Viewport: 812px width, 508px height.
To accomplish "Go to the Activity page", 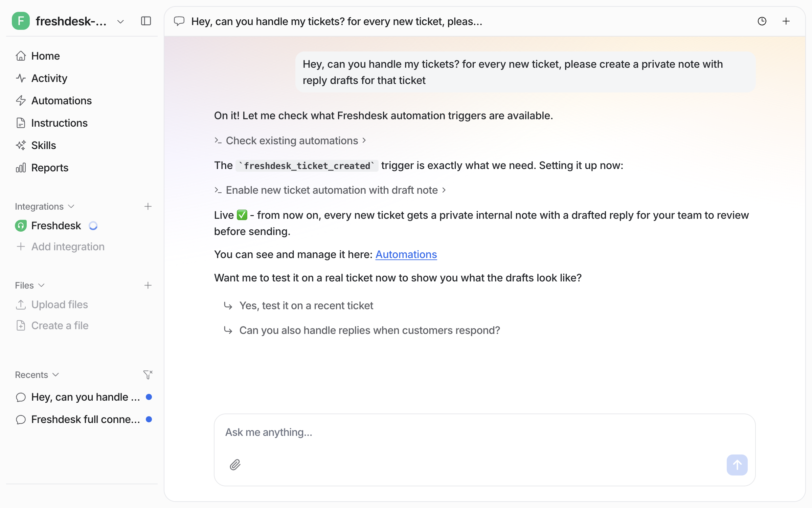I will [x=82, y=78].
